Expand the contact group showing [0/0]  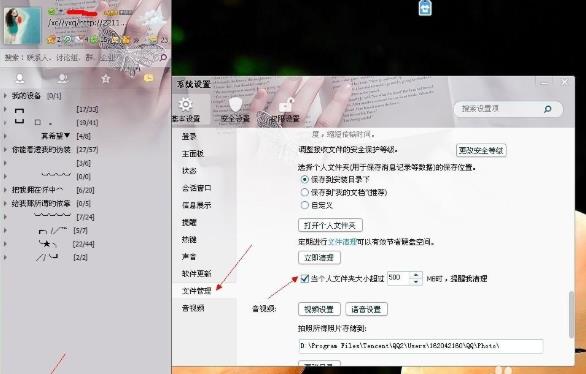pos(5,176)
